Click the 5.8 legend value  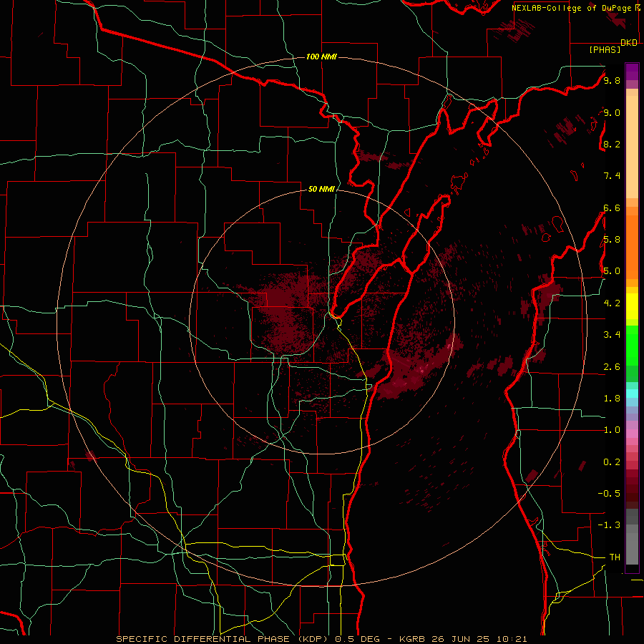612,240
